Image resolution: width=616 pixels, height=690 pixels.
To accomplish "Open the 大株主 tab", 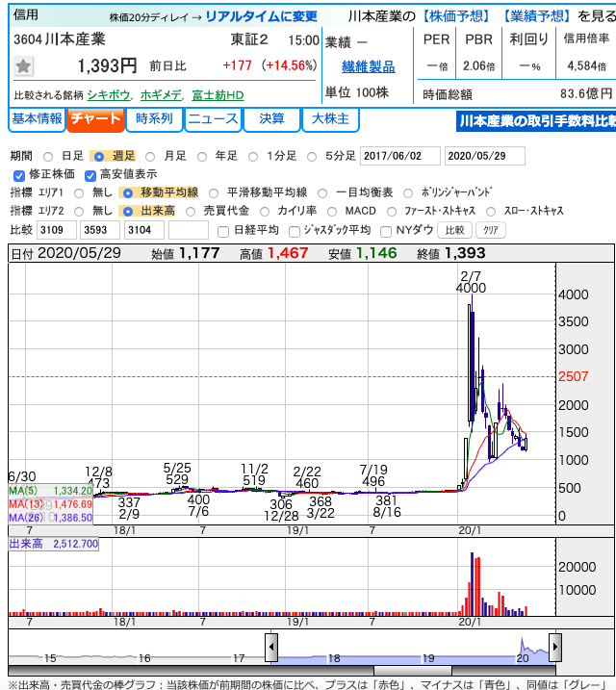I will click(330, 119).
